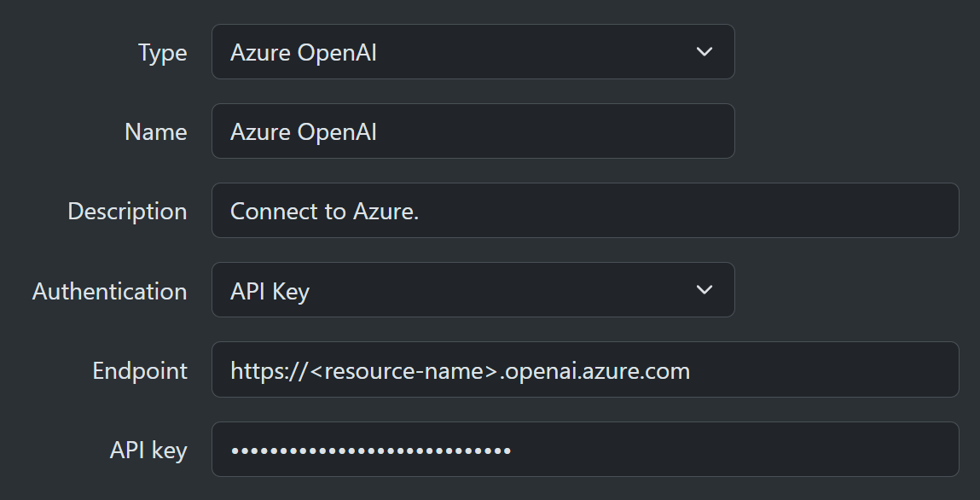Viewport: 980px width, 500px height.
Task: Click the selected "API Key" authentication value
Action: point(270,291)
